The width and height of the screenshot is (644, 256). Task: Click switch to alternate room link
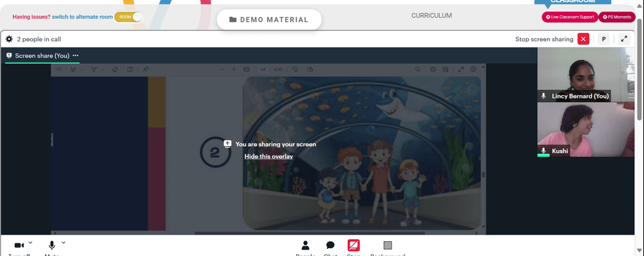coord(82,17)
